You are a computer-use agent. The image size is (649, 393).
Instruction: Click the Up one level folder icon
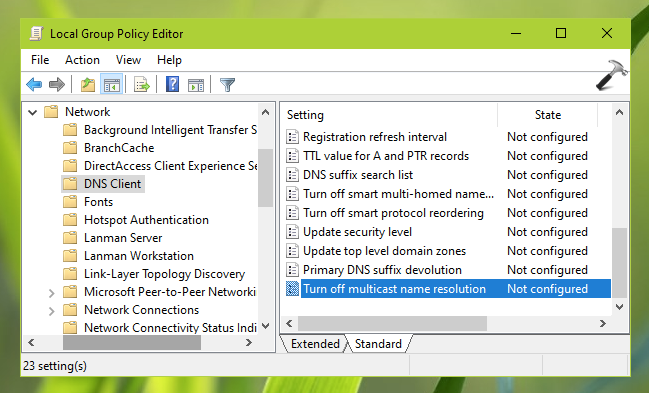(x=88, y=85)
